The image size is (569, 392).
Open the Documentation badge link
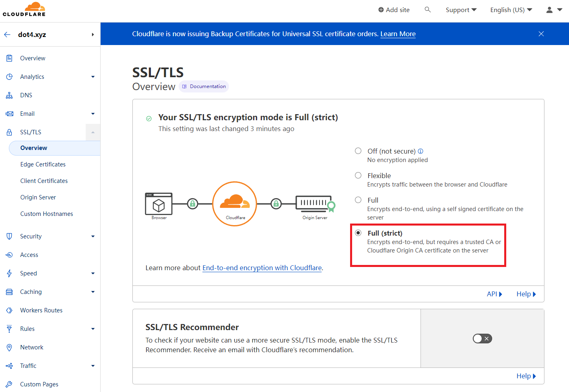coord(204,86)
